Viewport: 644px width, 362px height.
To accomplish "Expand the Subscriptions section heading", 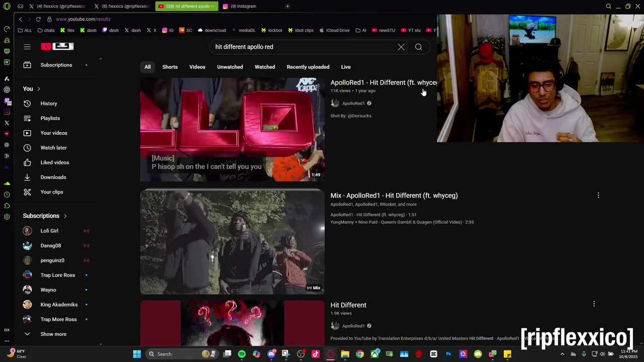I will [x=45, y=216].
